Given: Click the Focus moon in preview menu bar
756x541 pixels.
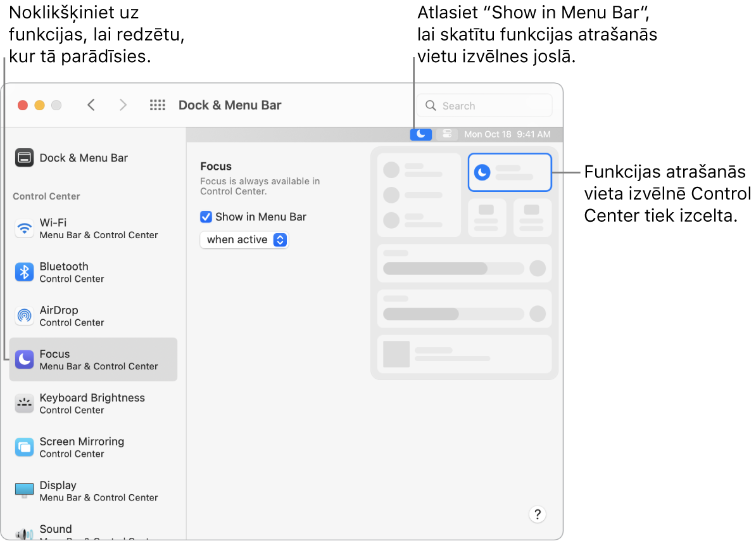Looking at the screenshot, I should tap(421, 134).
